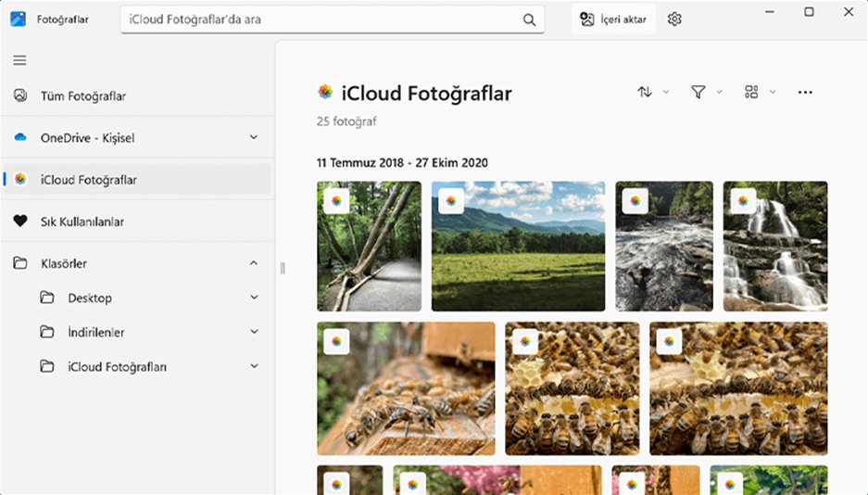Viewport: 868px width, 495px height.
Task: Minimize the Fotoğraflar window
Action: coord(770,12)
